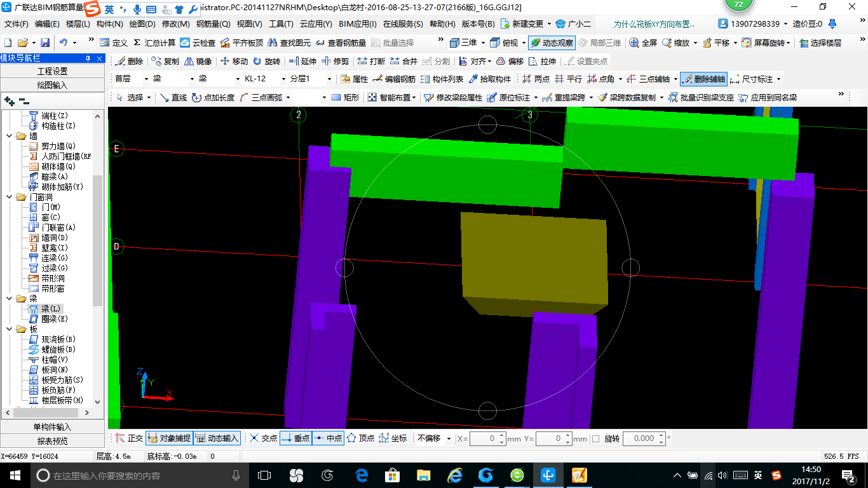Select 延伸 extend tool
This screenshot has width=868, height=488.
(302, 61)
